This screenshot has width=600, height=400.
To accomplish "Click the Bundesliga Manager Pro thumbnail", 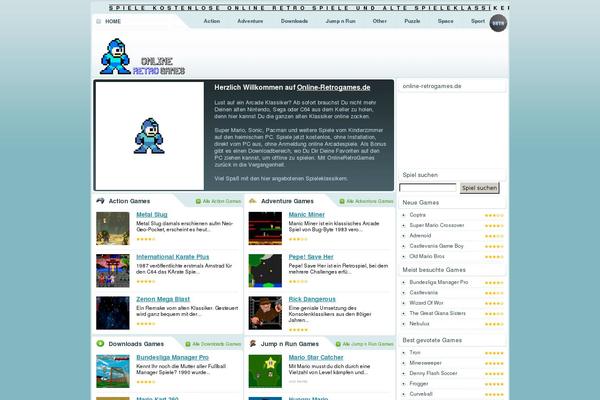I will tap(113, 371).
